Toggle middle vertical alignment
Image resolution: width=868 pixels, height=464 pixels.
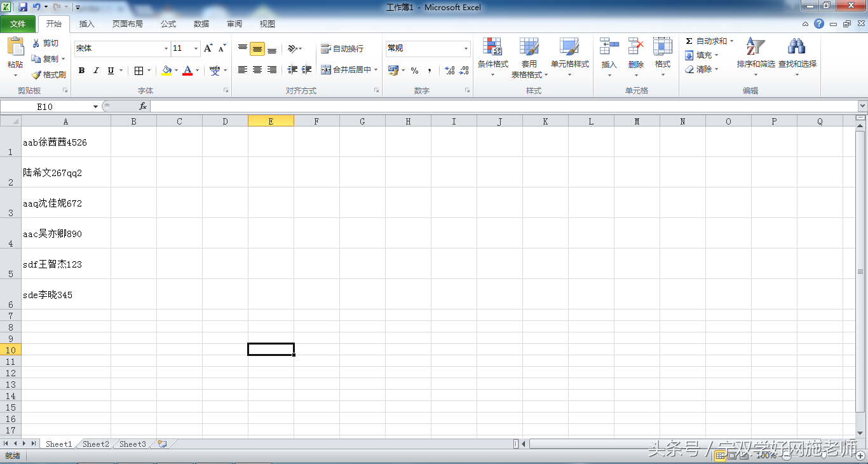pos(257,48)
